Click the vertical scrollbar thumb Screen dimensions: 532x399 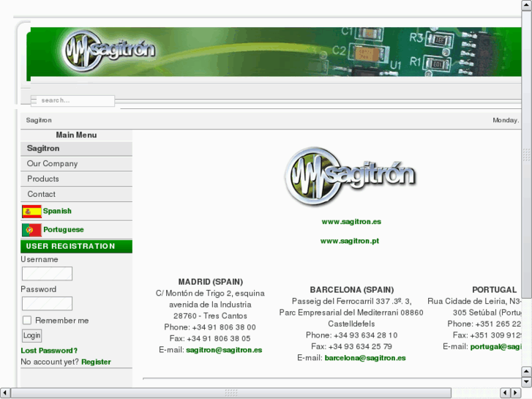coord(526,154)
